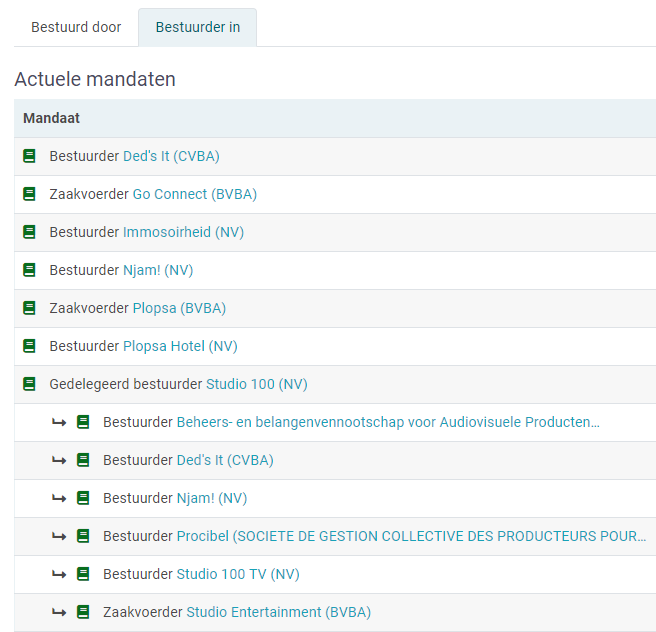Screen dimensions: 656x632
Task: Click the Mandaat column header
Action: pos(51,118)
